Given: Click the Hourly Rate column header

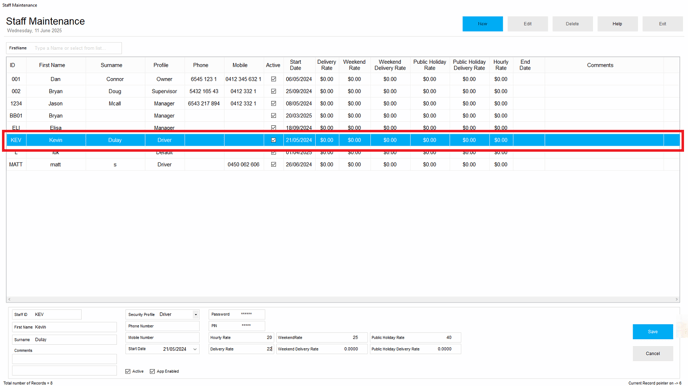Looking at the screenshot, I should [x=501, y=65].
